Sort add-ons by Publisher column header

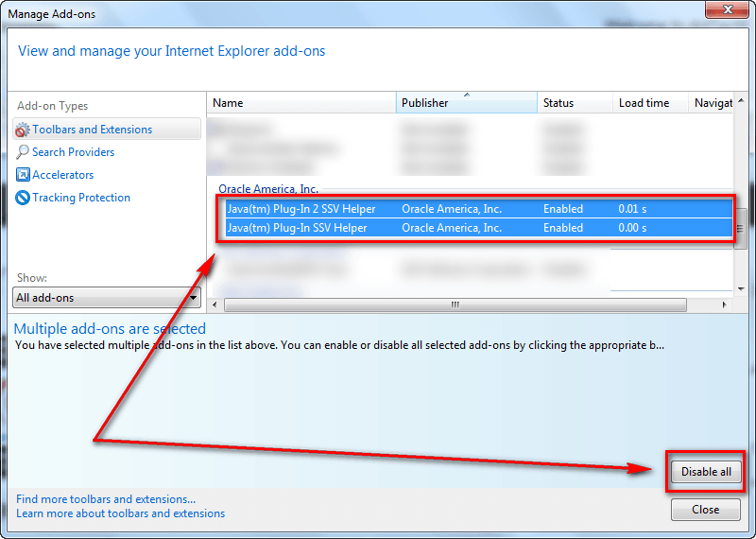(466, 103)
